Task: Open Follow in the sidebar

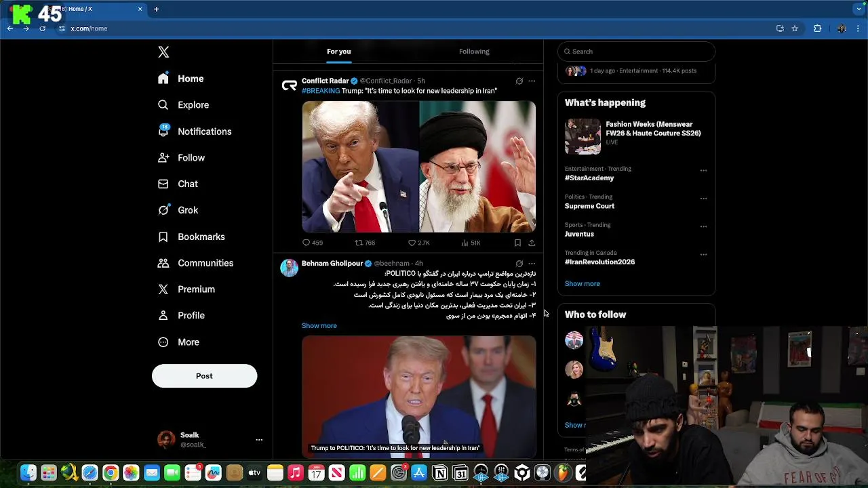Action: point(181,158)
